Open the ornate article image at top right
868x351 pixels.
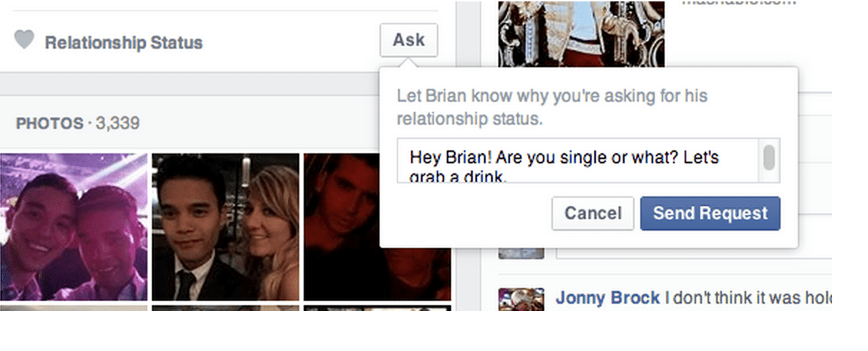coord(581,33)
